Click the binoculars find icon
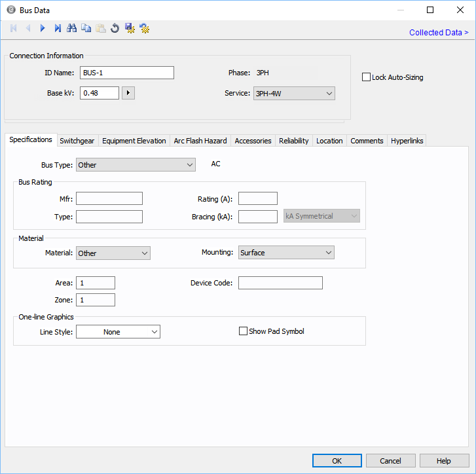476x474 pixels. click(x=72, y=28)
